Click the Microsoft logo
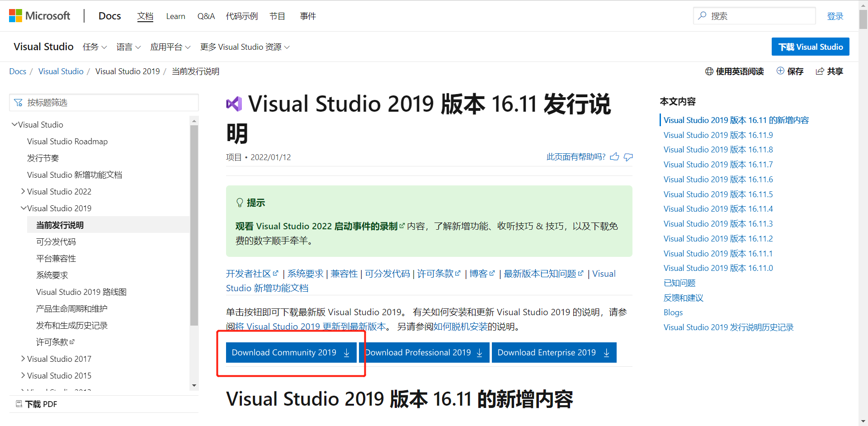This screenshot has width=868, height=426. tap(39, 16)
